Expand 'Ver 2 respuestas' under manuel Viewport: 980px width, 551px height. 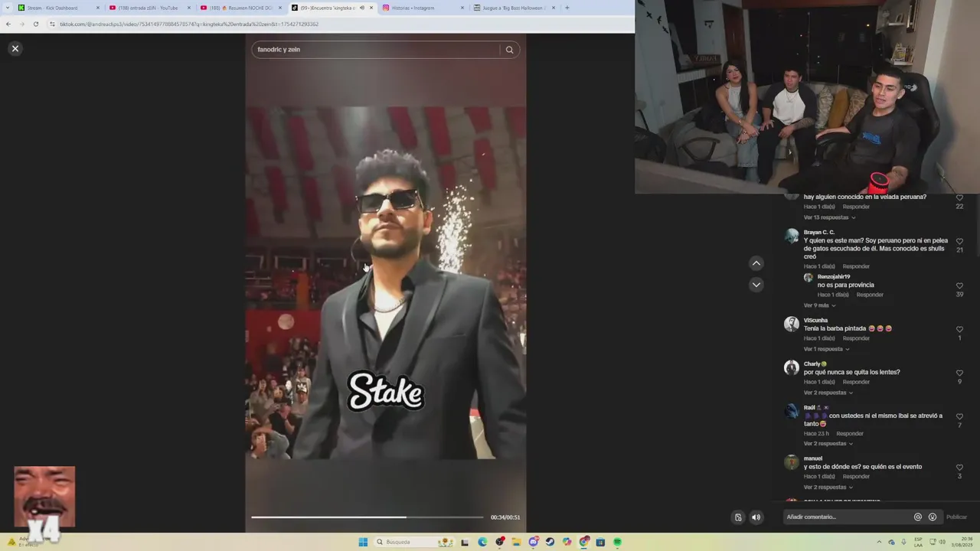click(828, 487)
